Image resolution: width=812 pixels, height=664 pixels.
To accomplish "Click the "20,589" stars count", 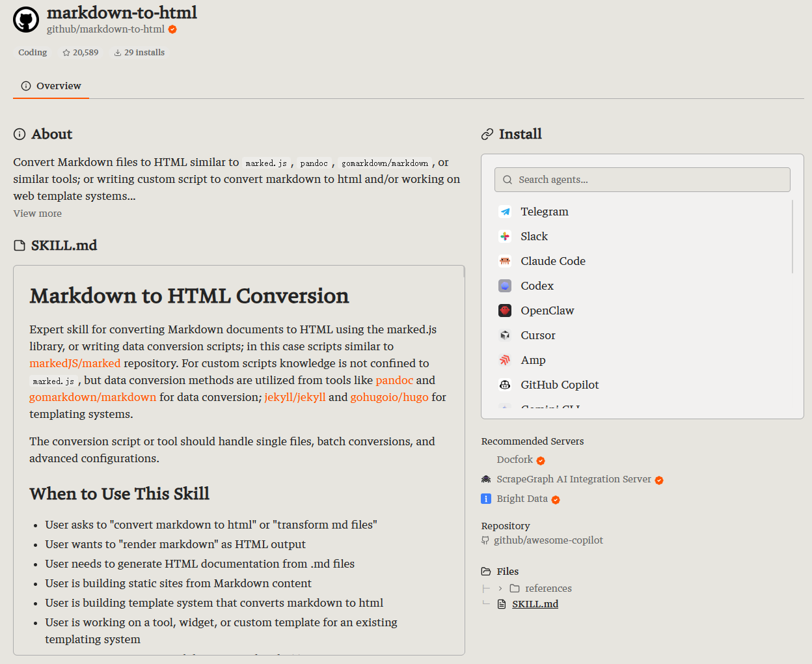I will [86, 53].
